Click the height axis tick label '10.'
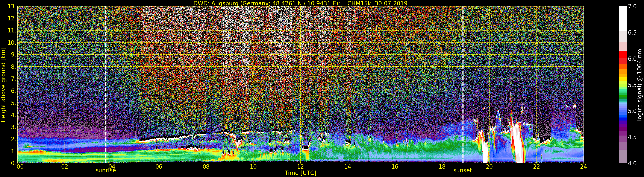This screenshot has height=177, width=644. click(x=12, y=43)
